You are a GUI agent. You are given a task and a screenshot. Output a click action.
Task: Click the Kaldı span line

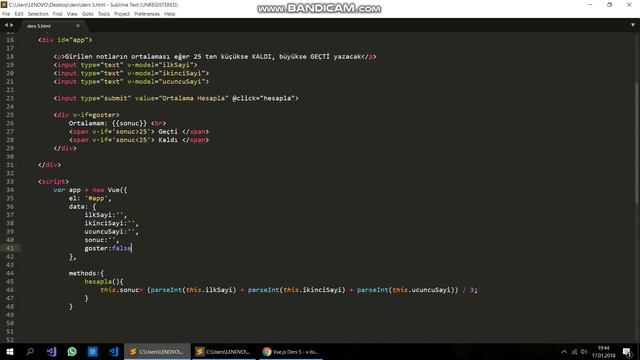[x=139, y=140]
